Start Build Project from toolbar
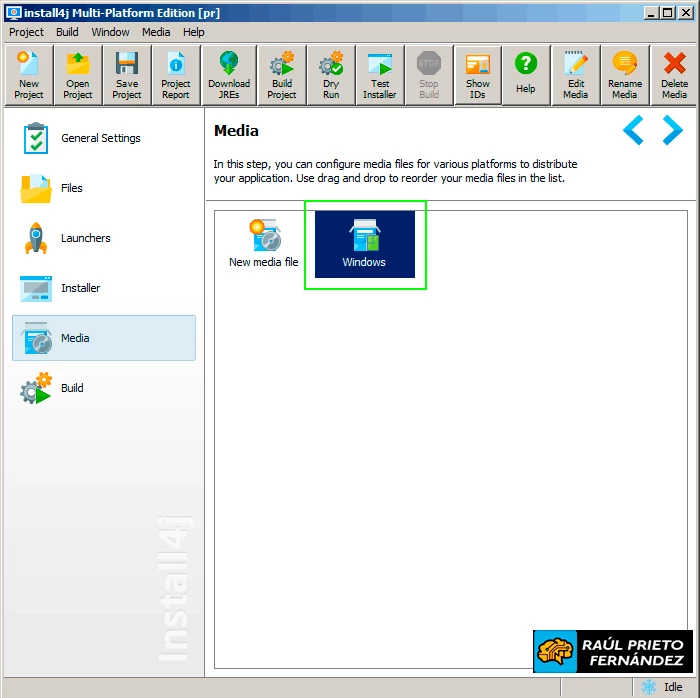This screenshot has height=698, width=700. [282, 75]
